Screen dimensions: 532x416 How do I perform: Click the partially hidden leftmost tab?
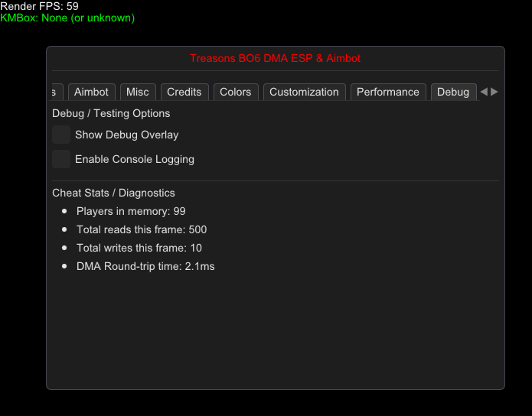pyautogui.click(x=57, y=92)
